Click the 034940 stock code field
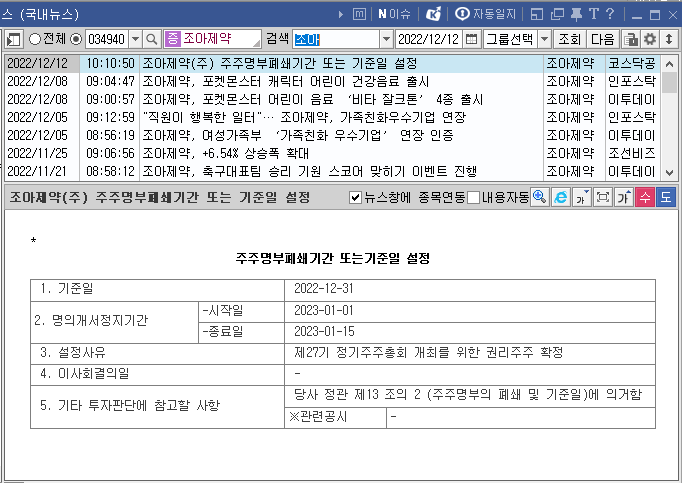This screenshot has width=682, height=483. click(x=107, y=39)
